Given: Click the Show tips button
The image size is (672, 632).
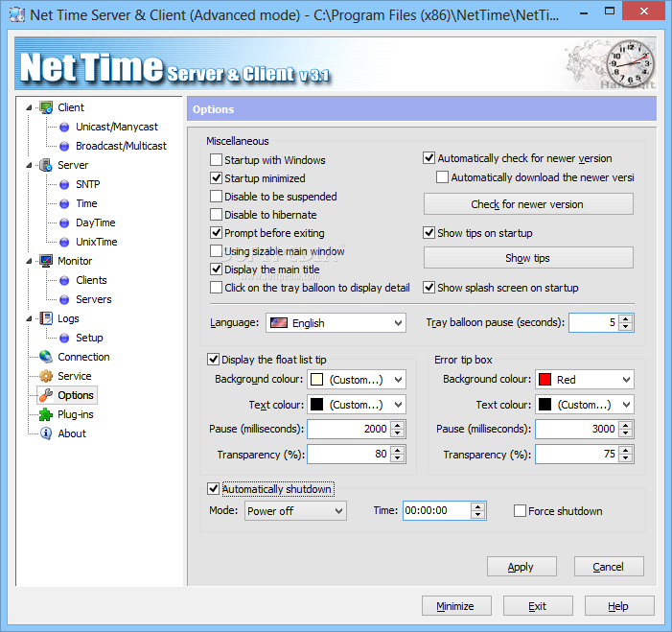Looking at the screenshot, I should 528,258.
